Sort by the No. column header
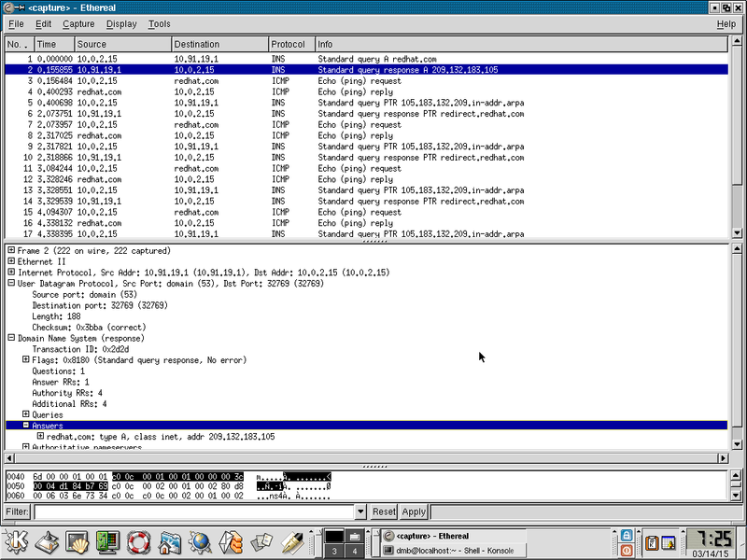This screenshot has width=747, height=560. (x=20, y=44)
